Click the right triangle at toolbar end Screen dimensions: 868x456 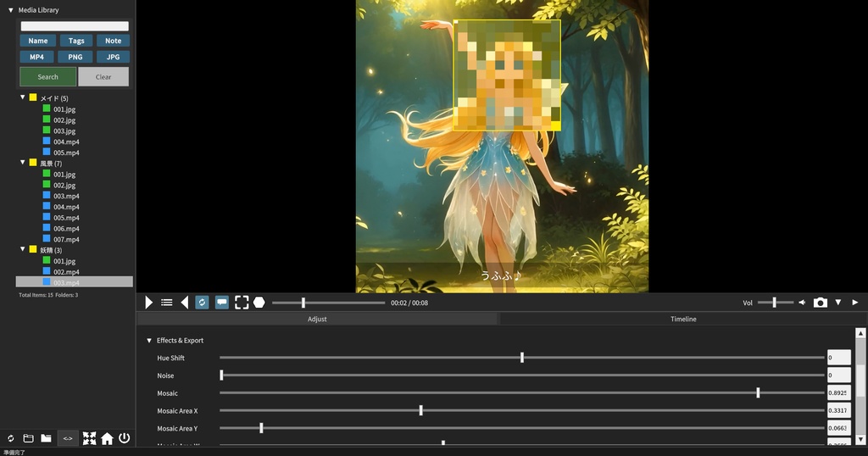[x=855, y=302]
